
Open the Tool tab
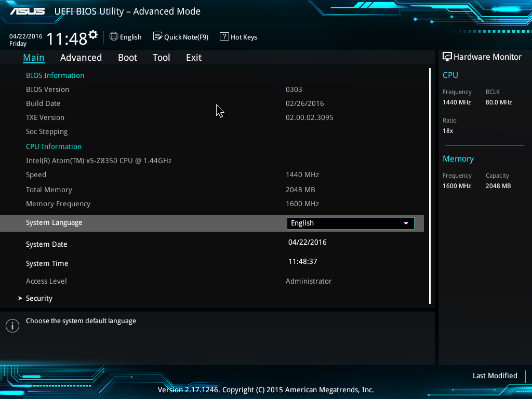161,57
